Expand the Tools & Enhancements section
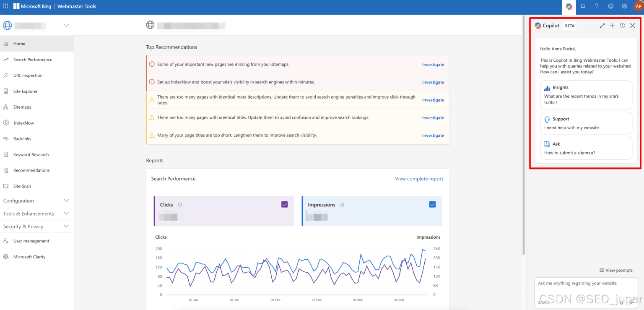Image resolution: width=644 pixels, height=310 pixels. click(x=37, y=214)
